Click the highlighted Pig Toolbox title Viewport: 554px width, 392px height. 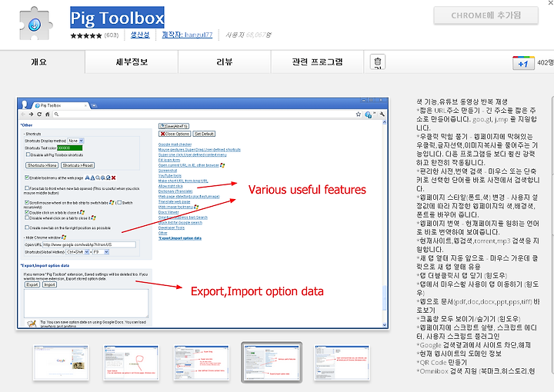click(117, 18)
